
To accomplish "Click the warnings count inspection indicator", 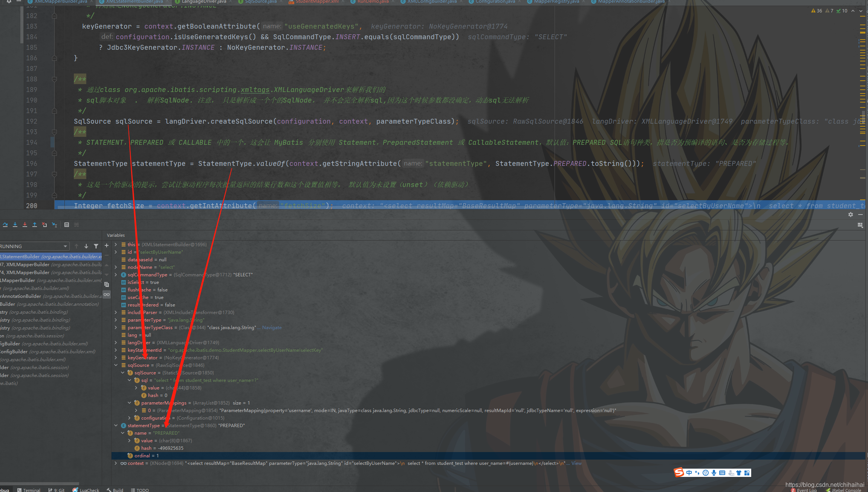I will 817,11.
